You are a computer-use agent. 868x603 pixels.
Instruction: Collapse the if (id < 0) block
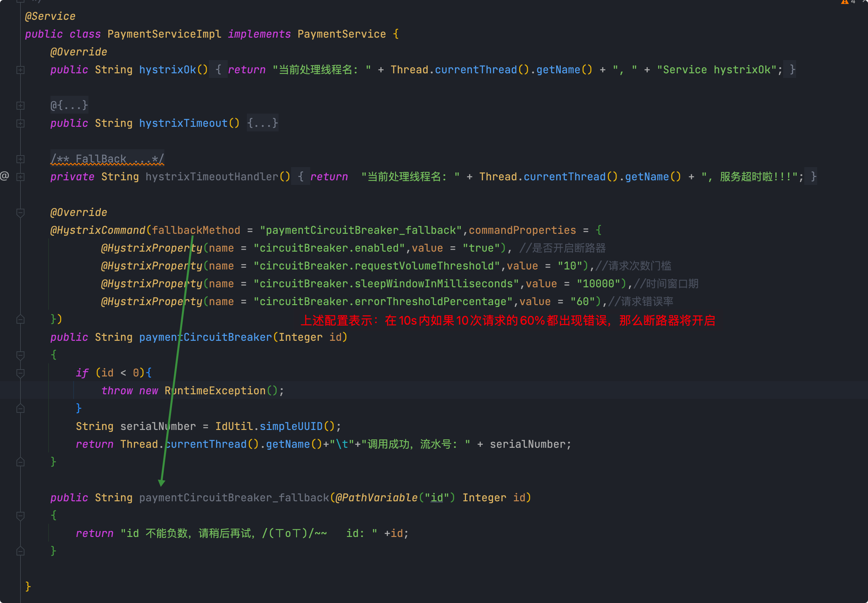[x=21, y=373]
